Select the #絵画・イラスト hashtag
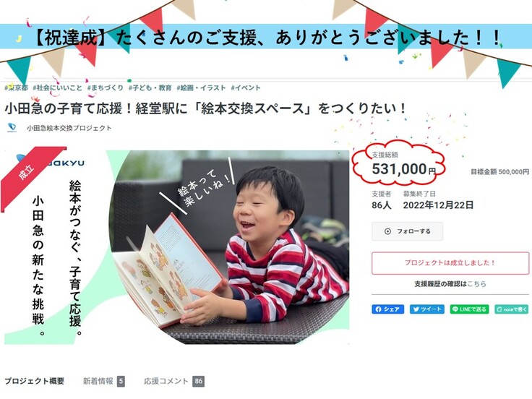The image size is (532, 399). coord(201,88)
